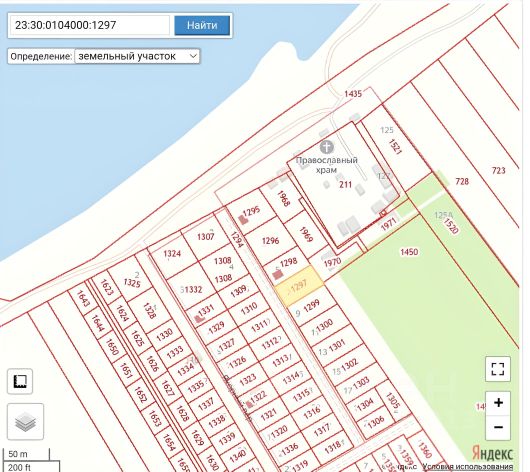This screenshot has width=530, height=472.
Task: Click the ruler measurement tool icon
Action: coord(20,381)
